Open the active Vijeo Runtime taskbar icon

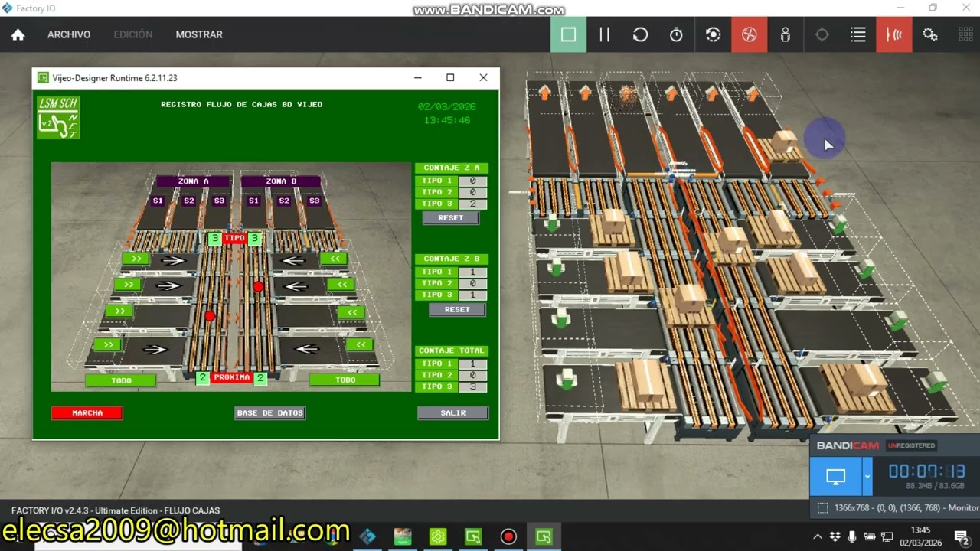pyautogui.click(x=544, y=536)
